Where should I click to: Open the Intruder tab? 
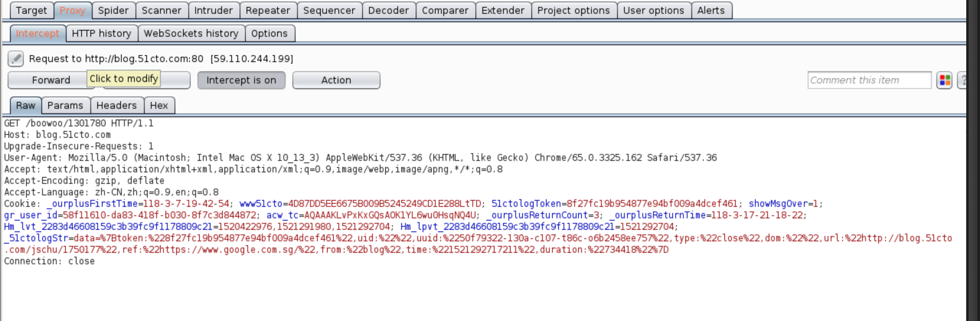point(214,10)
